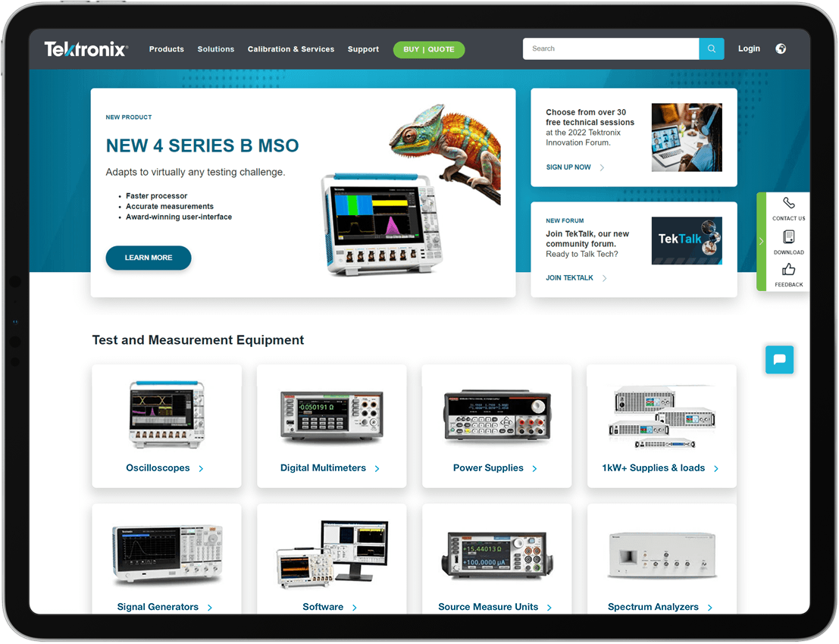Click SIGN UP NOW link
Image resolution: width=839 pixels, height=644 pixels.
pos(568,167)
